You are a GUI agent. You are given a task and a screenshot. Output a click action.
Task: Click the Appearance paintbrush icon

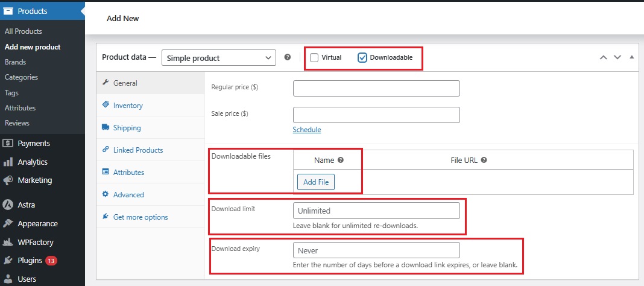point(7,223)
